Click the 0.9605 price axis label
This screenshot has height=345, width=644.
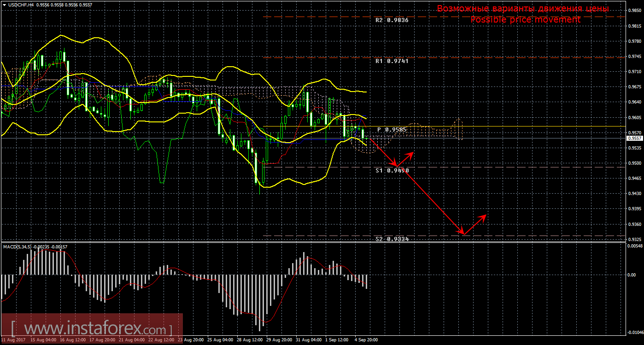635,118
